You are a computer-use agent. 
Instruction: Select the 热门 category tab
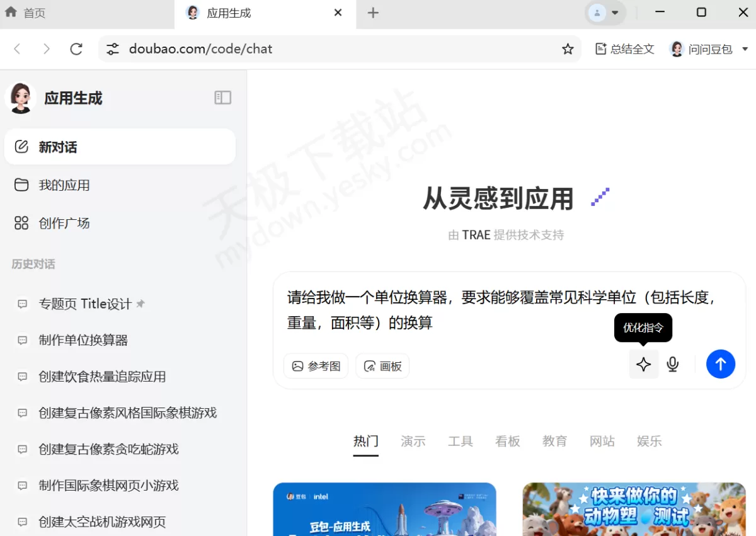pos(366,441)
